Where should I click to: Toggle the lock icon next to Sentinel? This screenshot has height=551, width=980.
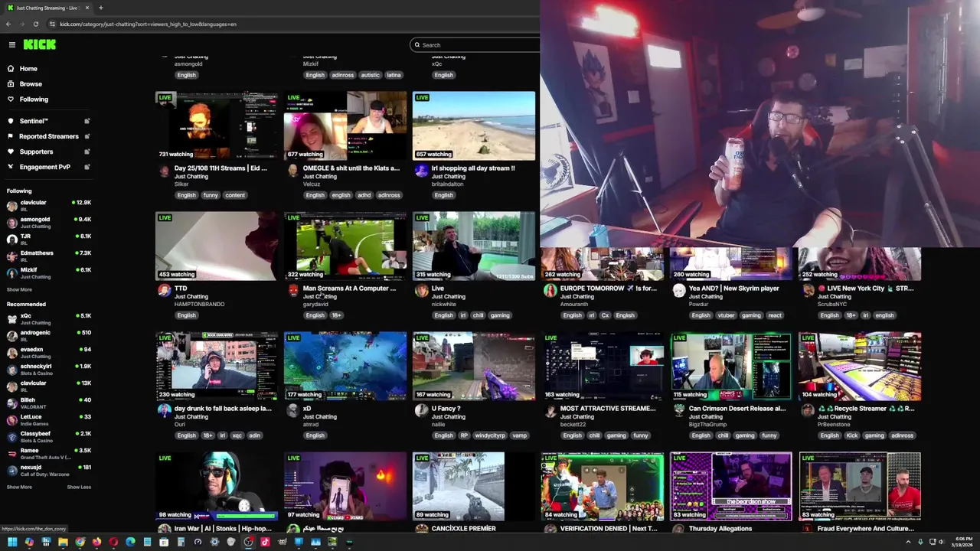click(x=87, y=121)
